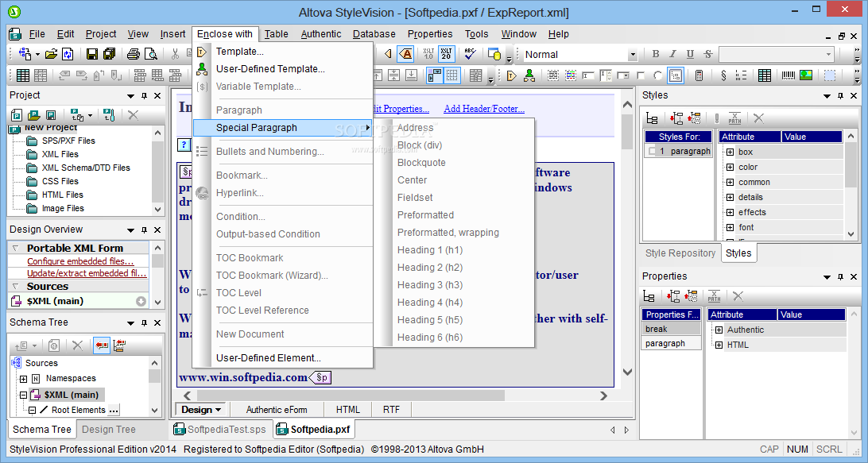Screen dimensions: 868x463
Task: Select the break row in Properties list
Action: click(672, 329)
